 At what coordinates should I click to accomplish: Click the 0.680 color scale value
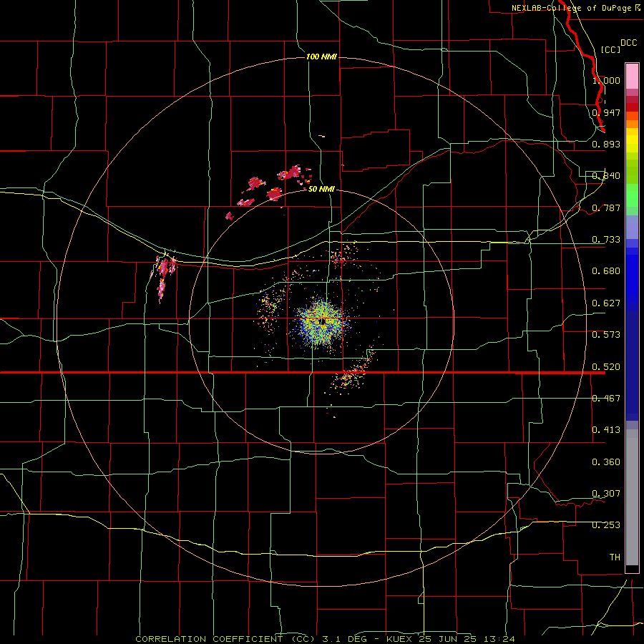606,271
